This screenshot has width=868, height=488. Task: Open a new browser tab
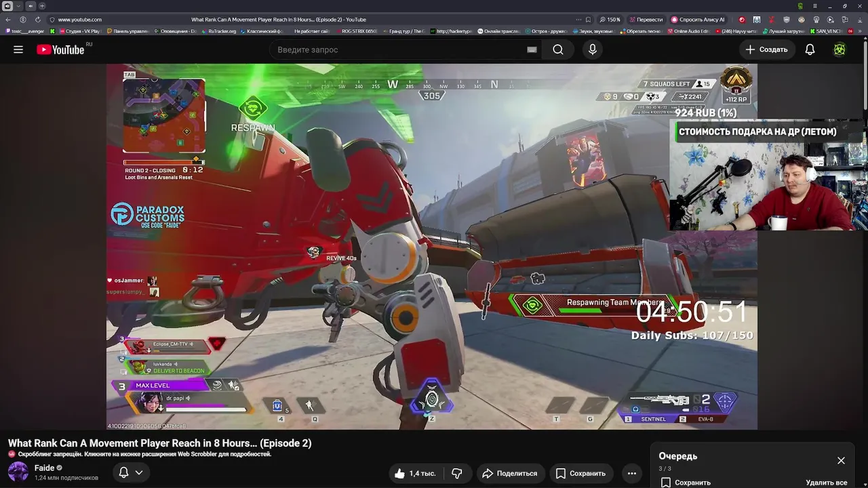(x=42, y=6)
